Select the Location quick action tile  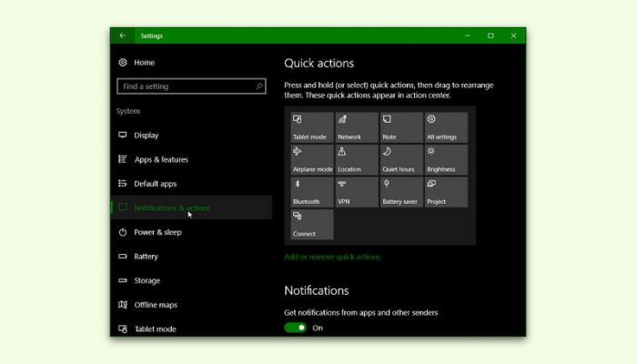click(x=357, y=160)
